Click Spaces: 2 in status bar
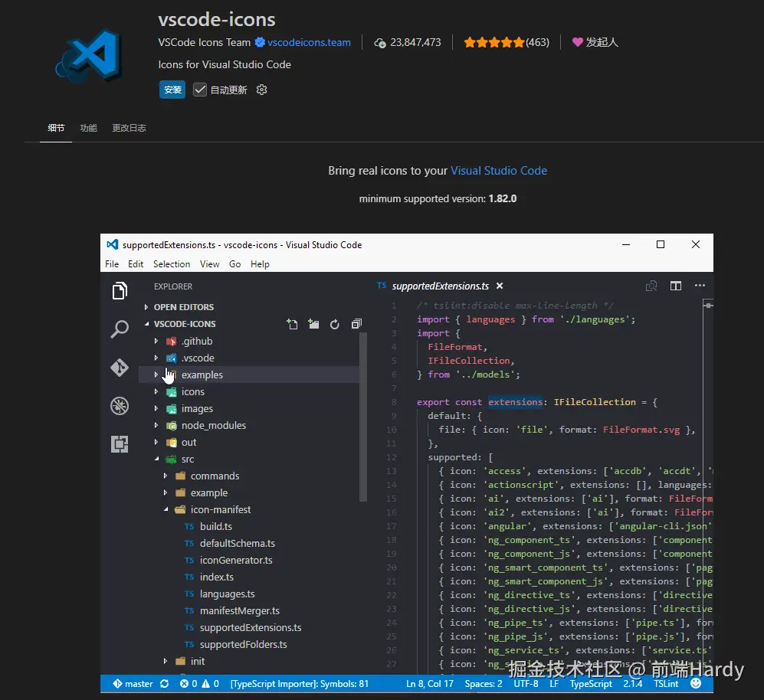The width and height of the screenshot is (764, 700). coord(484,683)
